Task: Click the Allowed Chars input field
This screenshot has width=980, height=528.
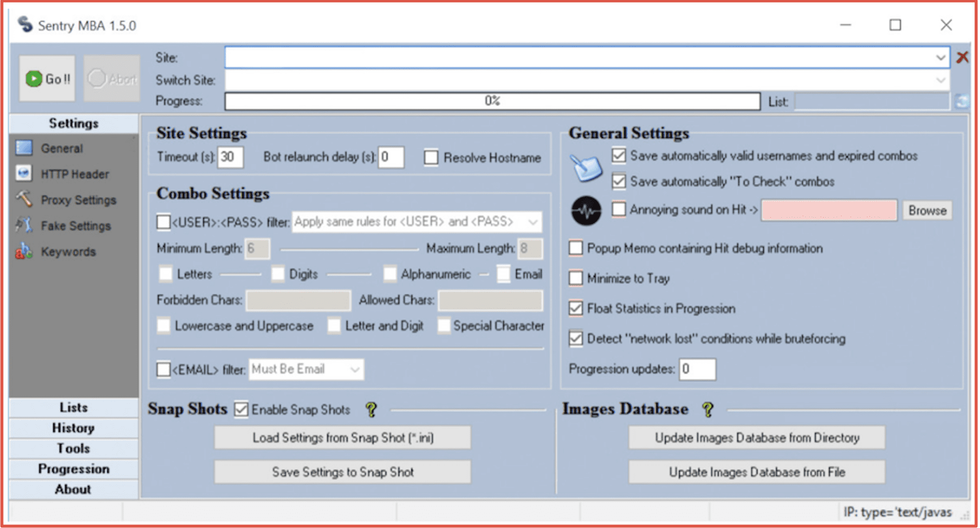Action: click(490, 300)
